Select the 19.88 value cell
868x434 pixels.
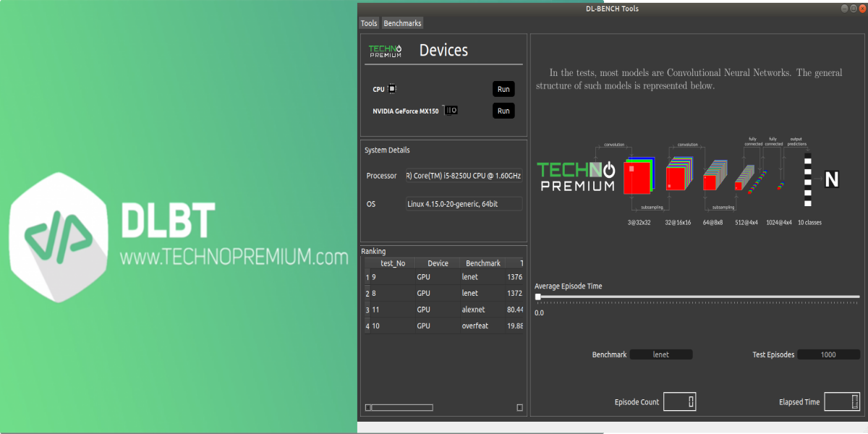514,325
